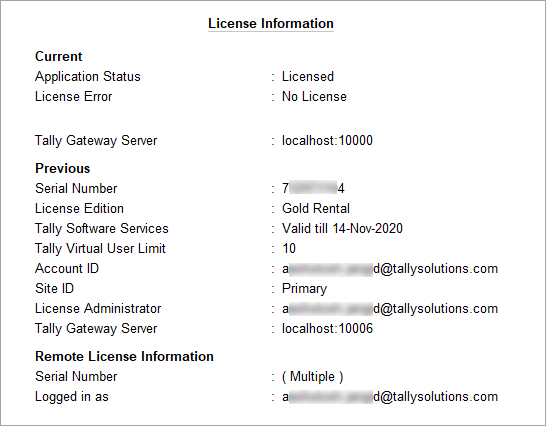This screenshot has height=426, width=546.
Task: Select the ( Multiple ) serial value
Action: click(x=313, y=377)
